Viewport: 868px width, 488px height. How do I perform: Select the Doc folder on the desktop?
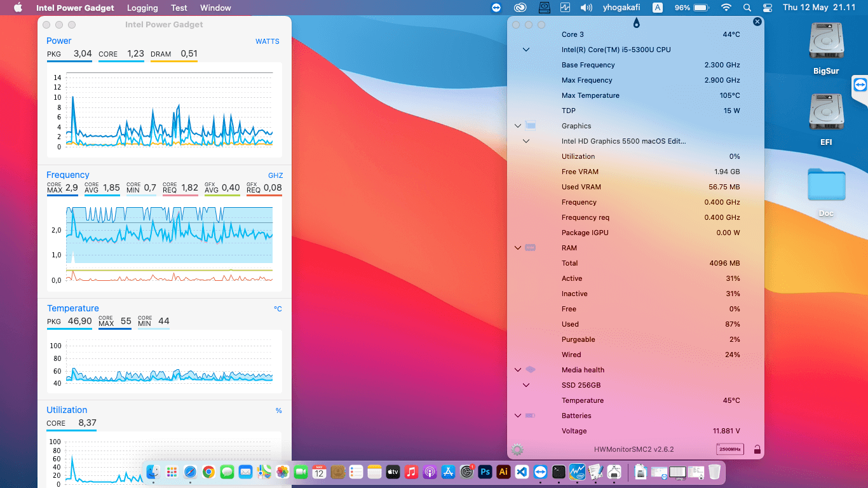[826, 186]
